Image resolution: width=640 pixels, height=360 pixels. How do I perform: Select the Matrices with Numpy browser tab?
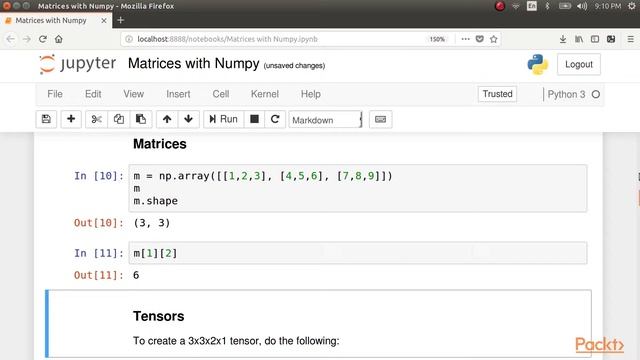56,20
